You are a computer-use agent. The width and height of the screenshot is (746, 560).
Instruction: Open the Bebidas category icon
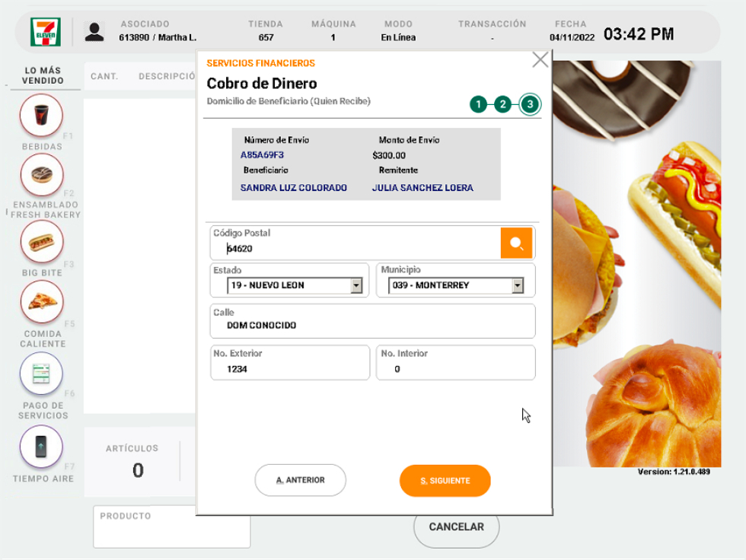(42, 115)
